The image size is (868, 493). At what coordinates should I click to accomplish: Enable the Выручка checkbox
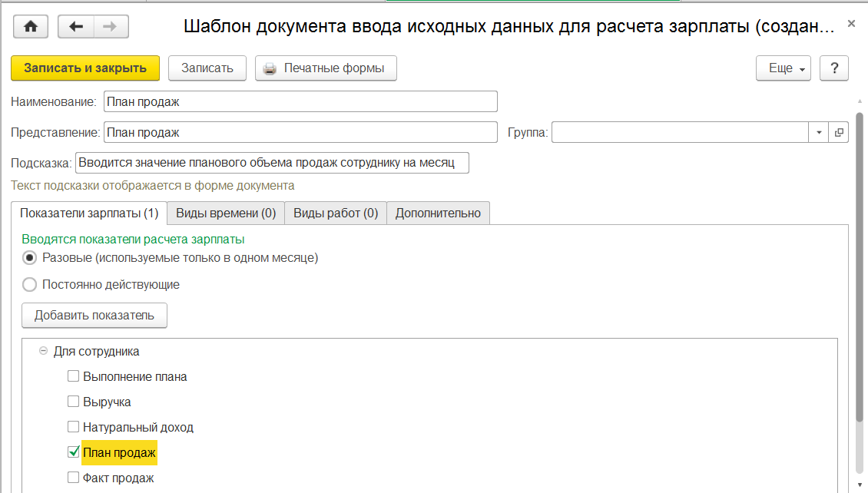point(73,402)
